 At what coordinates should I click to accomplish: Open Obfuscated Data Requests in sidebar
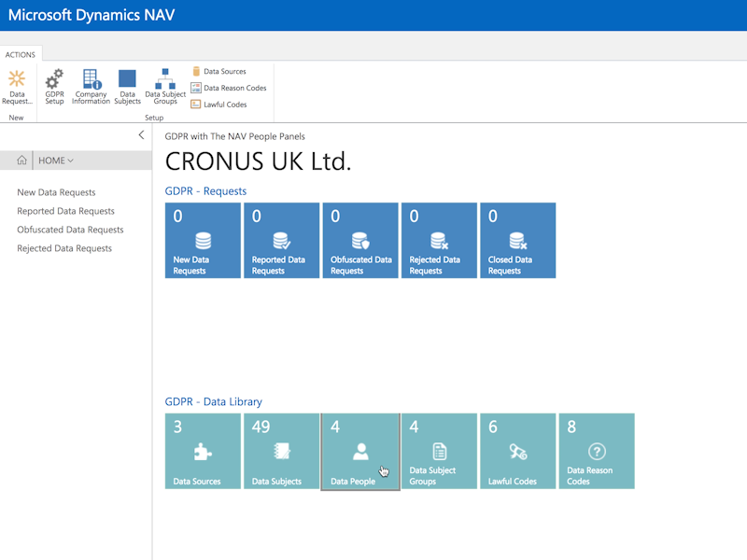[70, 230]
